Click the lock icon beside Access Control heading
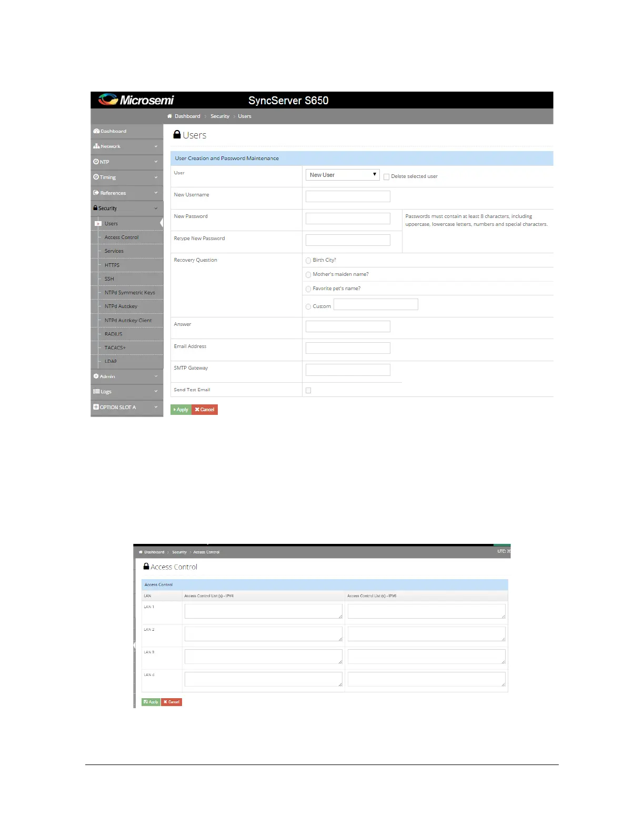This screenshot has height=834, width=644. pyautogui.click(x=146, y=567)
